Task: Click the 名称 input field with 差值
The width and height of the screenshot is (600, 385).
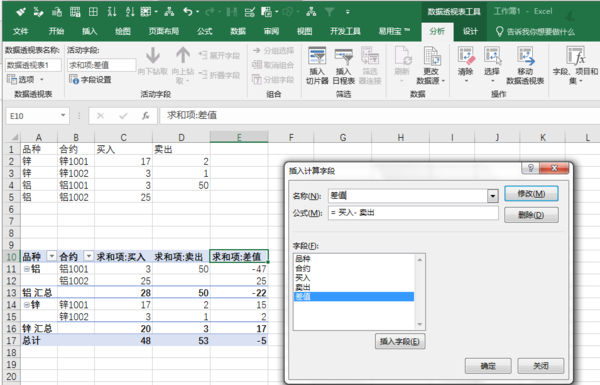Action: coord(408,196)
